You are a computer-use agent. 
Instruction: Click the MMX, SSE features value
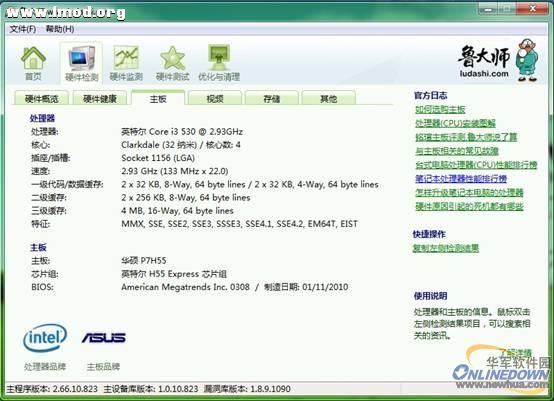click(x=239, y=224)
